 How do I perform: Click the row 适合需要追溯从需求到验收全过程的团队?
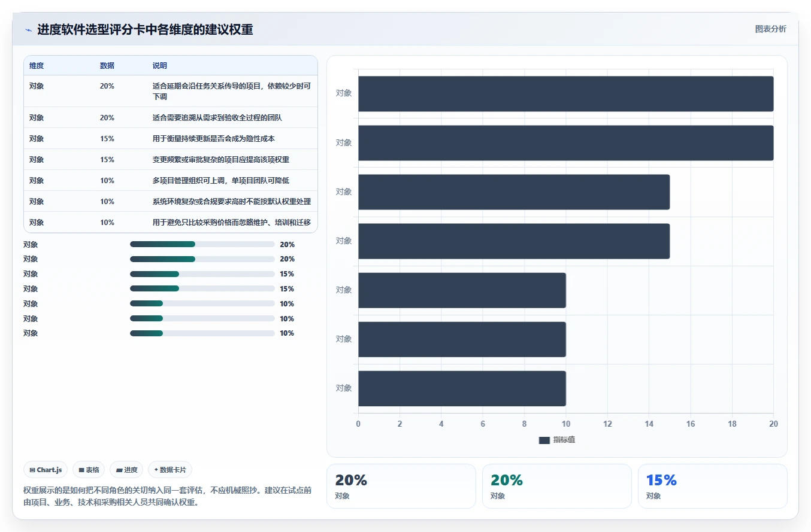pyautogui.click(x=171, y=117)
